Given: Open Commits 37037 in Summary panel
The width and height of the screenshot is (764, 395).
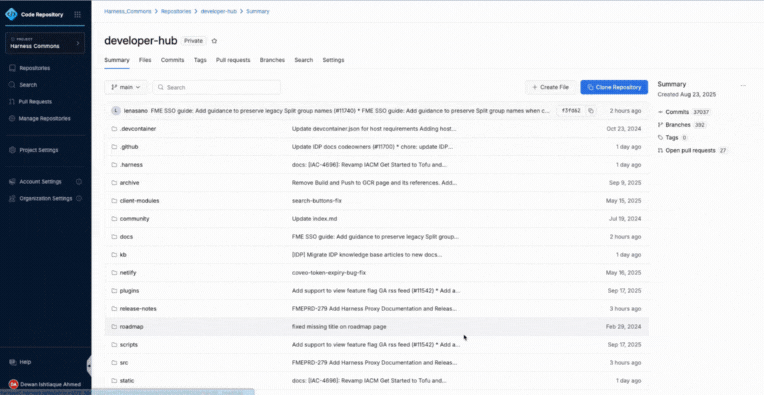Looking at the screenshot, I should 684,112.
